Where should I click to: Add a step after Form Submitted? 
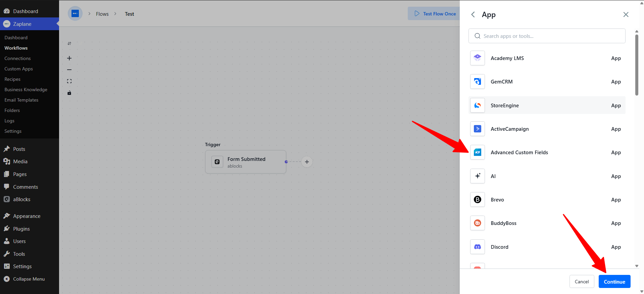(x=307, y=162)
